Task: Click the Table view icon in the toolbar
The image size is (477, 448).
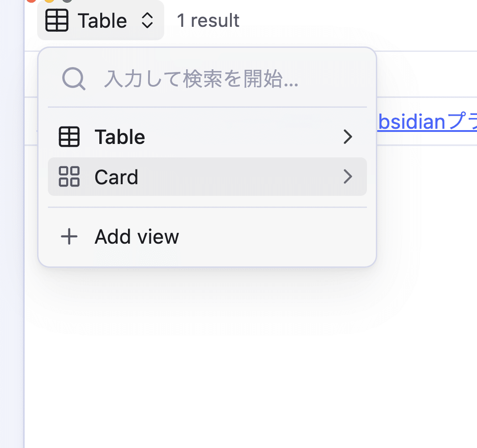Action: click(57, 20)
